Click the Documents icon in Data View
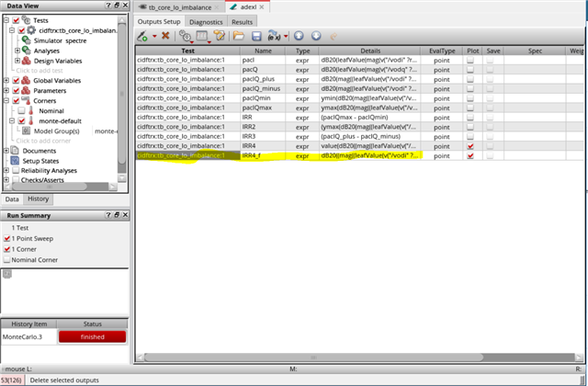588x386 pixels. pyautogui.click(x=16, y=150)
